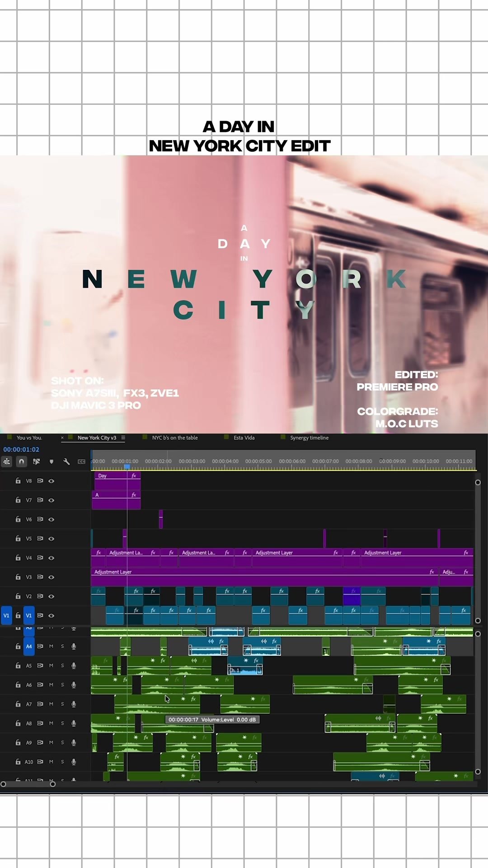Click the V6 track label

(29, 519)
